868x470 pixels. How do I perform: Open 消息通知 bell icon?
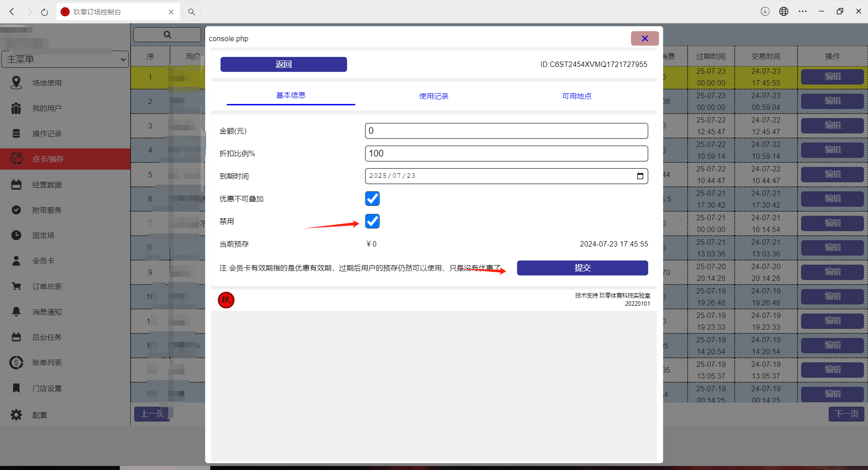(x=16, y=312)
